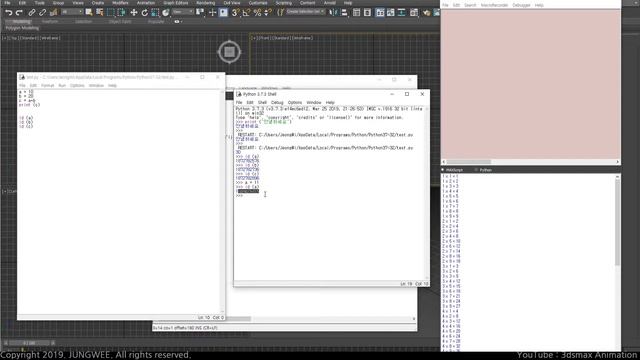Open the Create Selection Set dropdown
Viewport: 640px width, 360px height.
[x=306, y=12]
